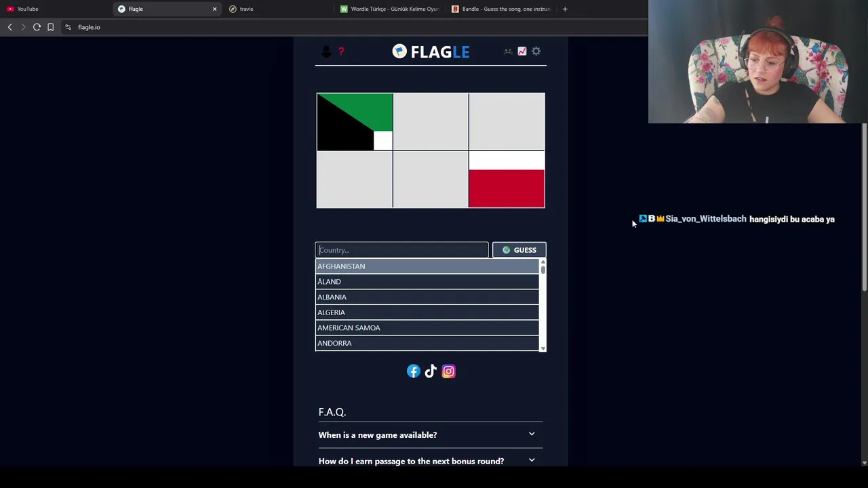Select ALBANIA from the country list
The image size is (868, 488).
tap(427, 297)
